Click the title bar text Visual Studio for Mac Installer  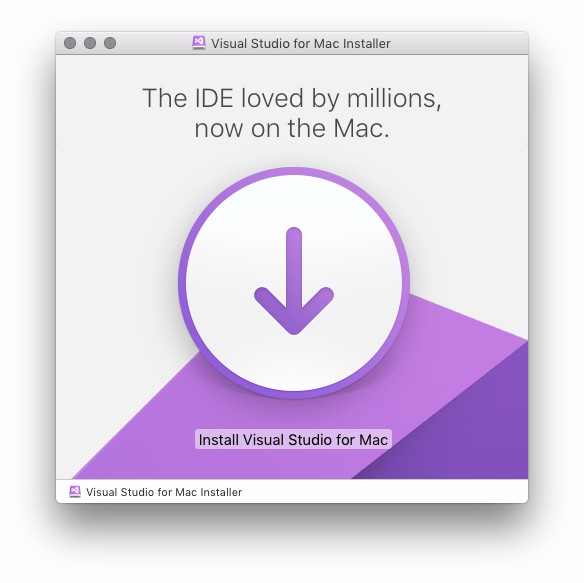pyautogui.click(x=301, y=44)
